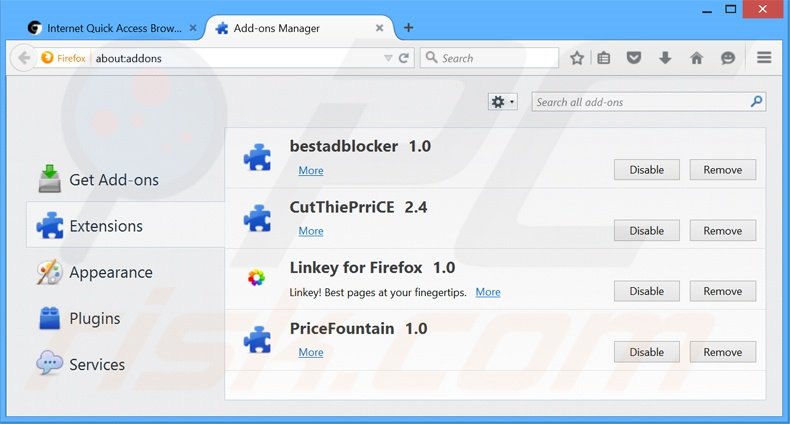Focus the browser Search box

[x=490, y=58]
